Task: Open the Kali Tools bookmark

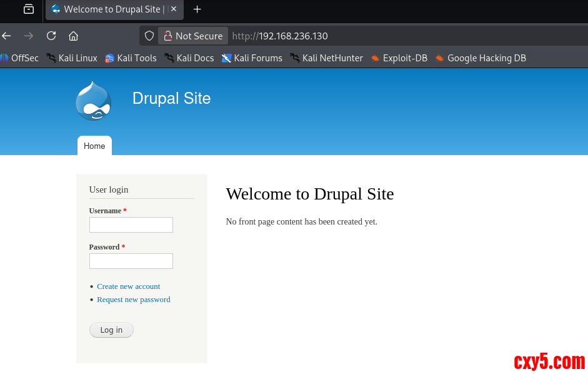Action: [x=131, y=58]
